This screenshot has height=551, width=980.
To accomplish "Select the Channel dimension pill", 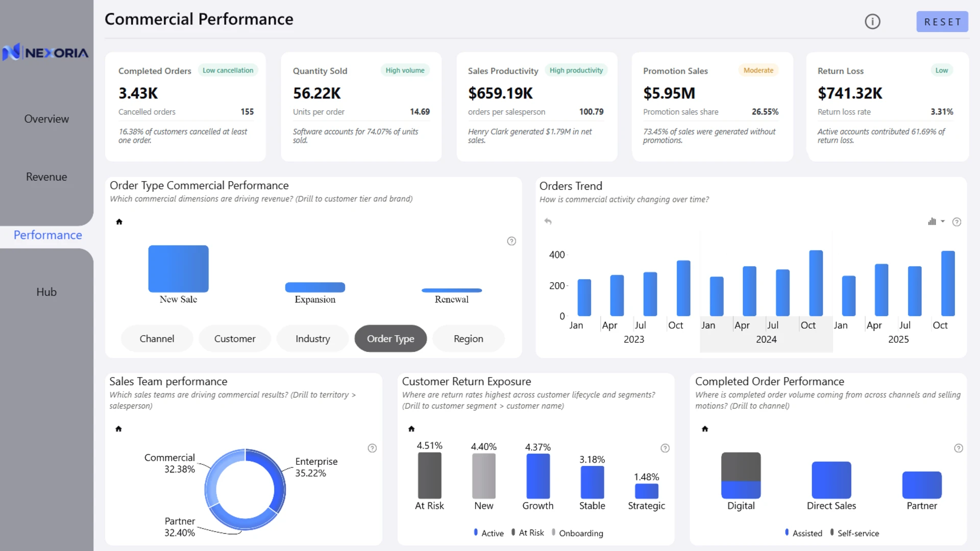I will (157, 339).
